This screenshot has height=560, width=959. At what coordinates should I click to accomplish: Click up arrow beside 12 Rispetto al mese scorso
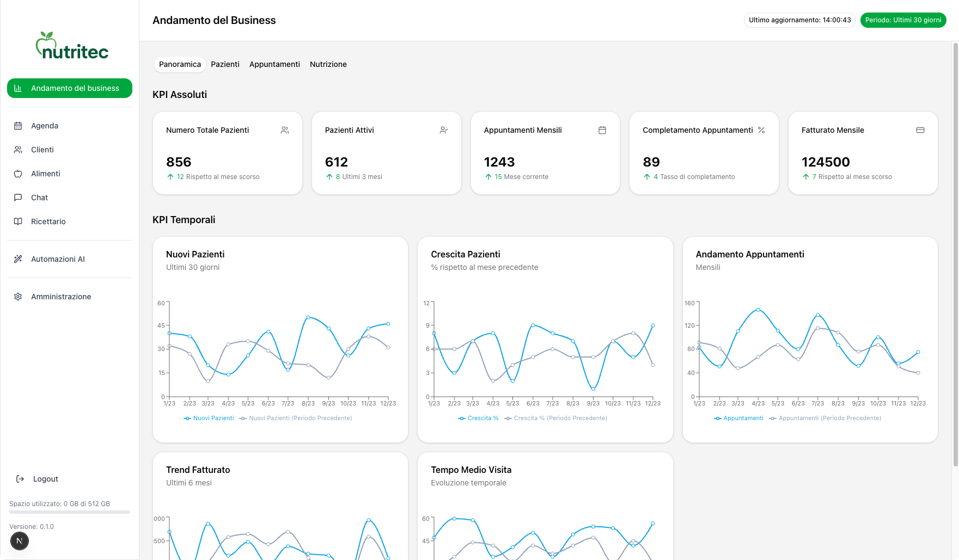click(x=170, y=177)
